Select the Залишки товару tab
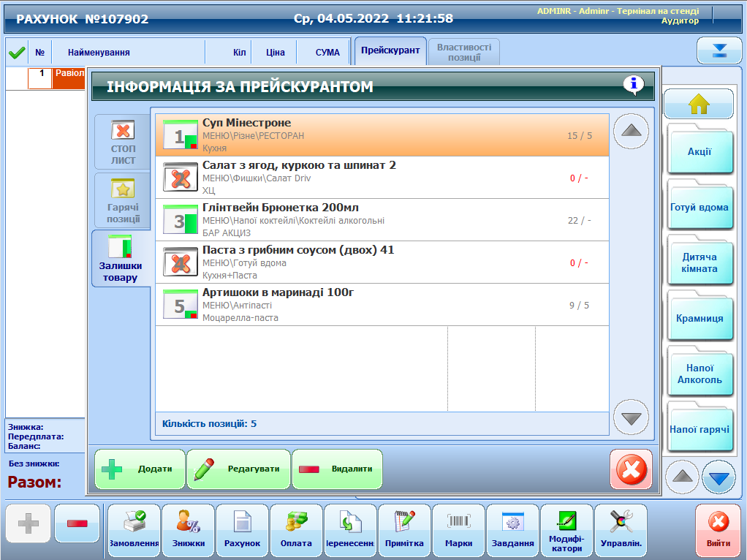The image size is (747, 560). (121, 258)
